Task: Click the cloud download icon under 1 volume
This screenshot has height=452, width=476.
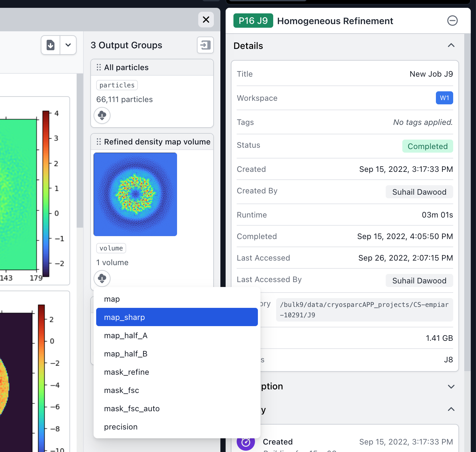Action: click(102, 279)
